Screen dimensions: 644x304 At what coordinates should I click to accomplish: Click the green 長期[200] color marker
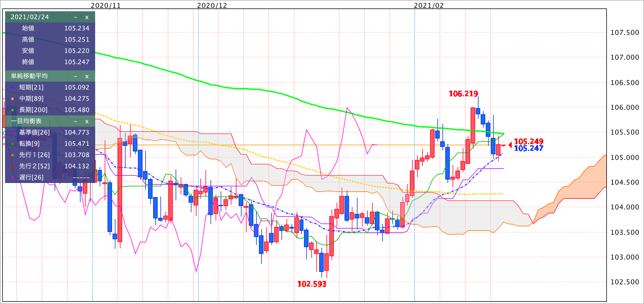12,110
